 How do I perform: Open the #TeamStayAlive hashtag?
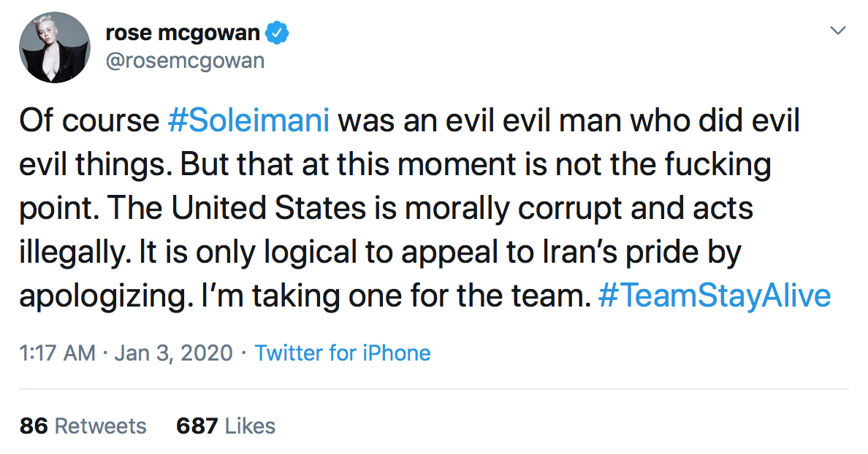(715, 296)
